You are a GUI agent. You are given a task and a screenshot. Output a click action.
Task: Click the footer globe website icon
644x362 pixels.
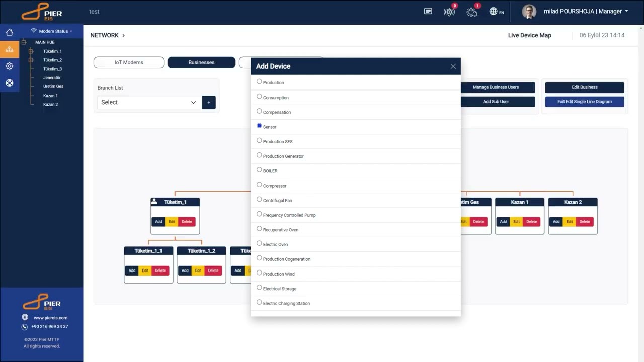point(25,317)
